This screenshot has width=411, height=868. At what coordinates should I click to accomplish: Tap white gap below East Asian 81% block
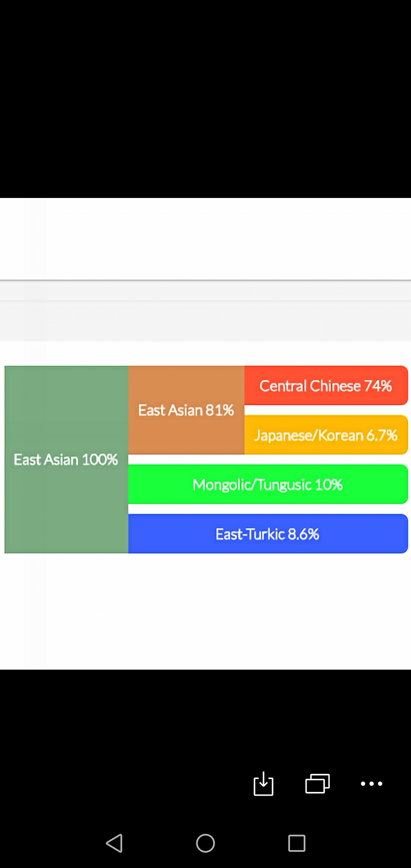pyautogui.click(x=268, y=460)
